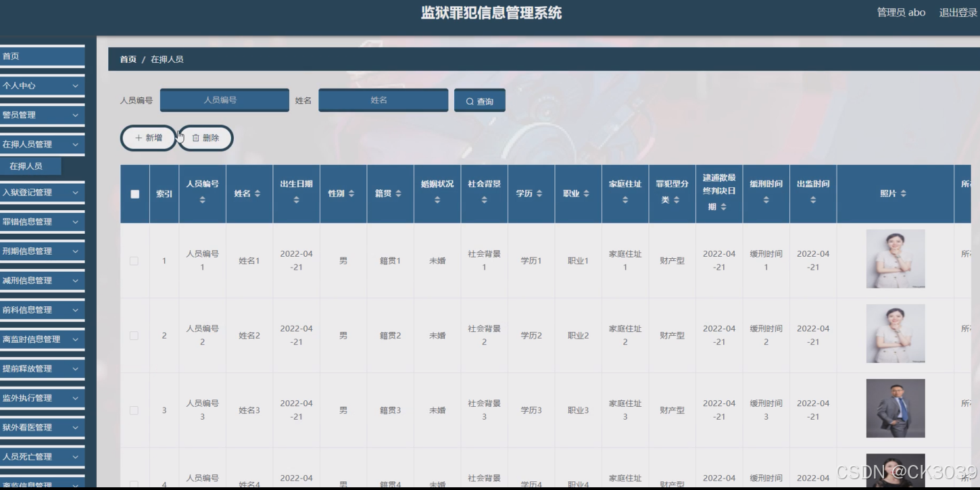The image size is (980, 490).
Task: Sort by 逮捕或最终判决日期 column
Action: coord(723,207)
